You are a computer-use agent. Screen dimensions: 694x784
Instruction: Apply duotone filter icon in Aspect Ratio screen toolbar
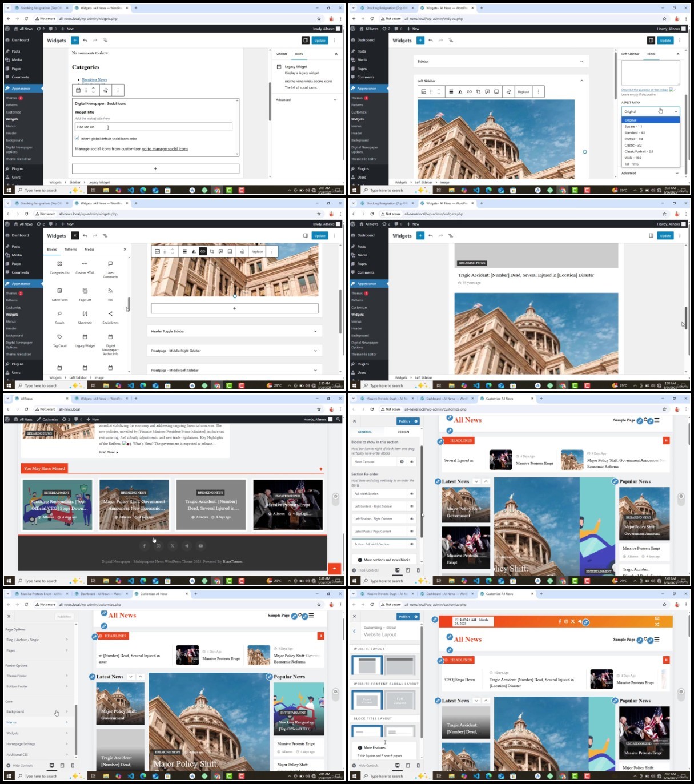point(460,91)
